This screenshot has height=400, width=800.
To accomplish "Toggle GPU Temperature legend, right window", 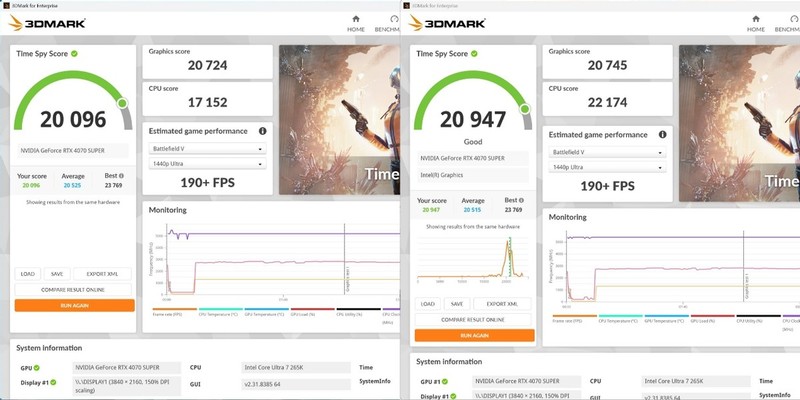I will tap(666, 318).
